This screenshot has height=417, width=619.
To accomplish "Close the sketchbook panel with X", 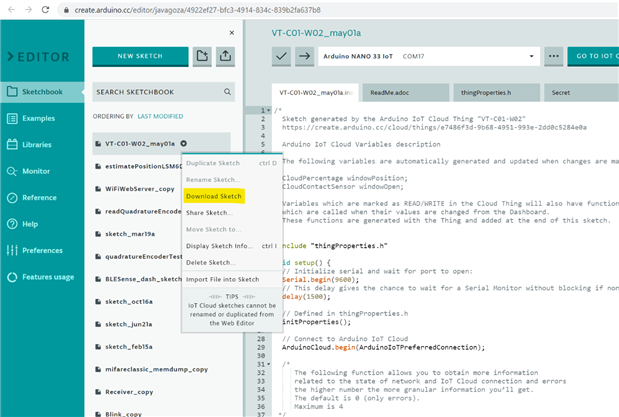I will click(232, 33).
